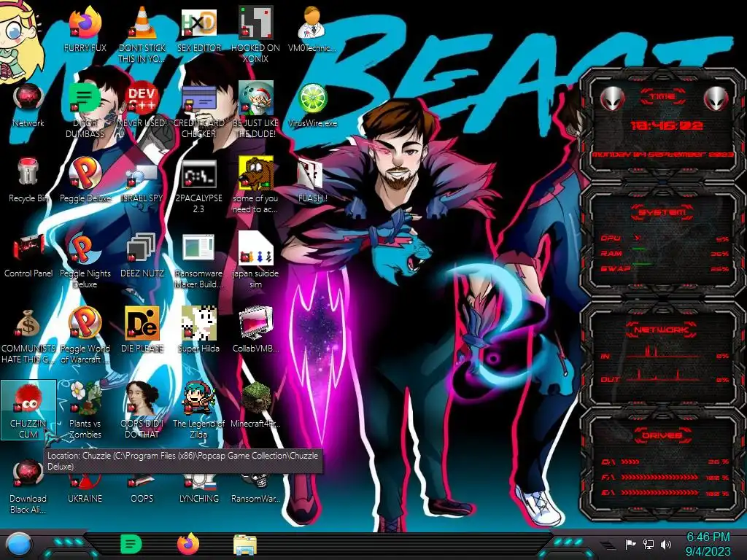Open the FURRY FUX Firefox shortcut
The height and width of the screenshot is (560, 747).
[x=85, y=29]
